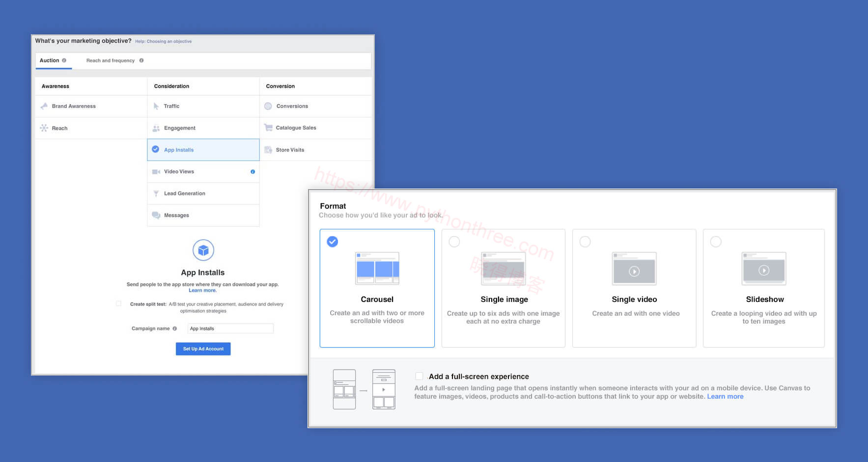The image size is (868, 462).
Task: Choose the Messages objective
Action: click(x=203, y=215)
